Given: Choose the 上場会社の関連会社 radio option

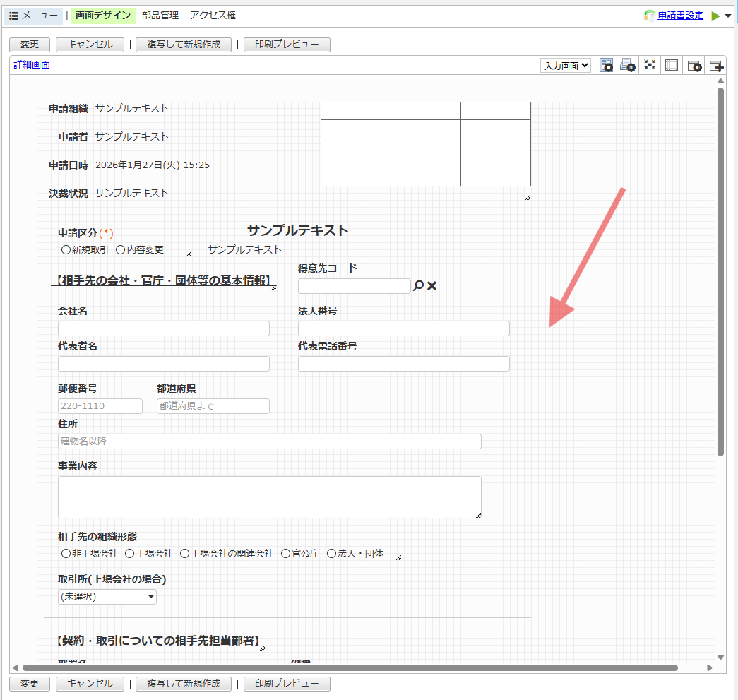Looking at the screenshot, I should 185,554.
